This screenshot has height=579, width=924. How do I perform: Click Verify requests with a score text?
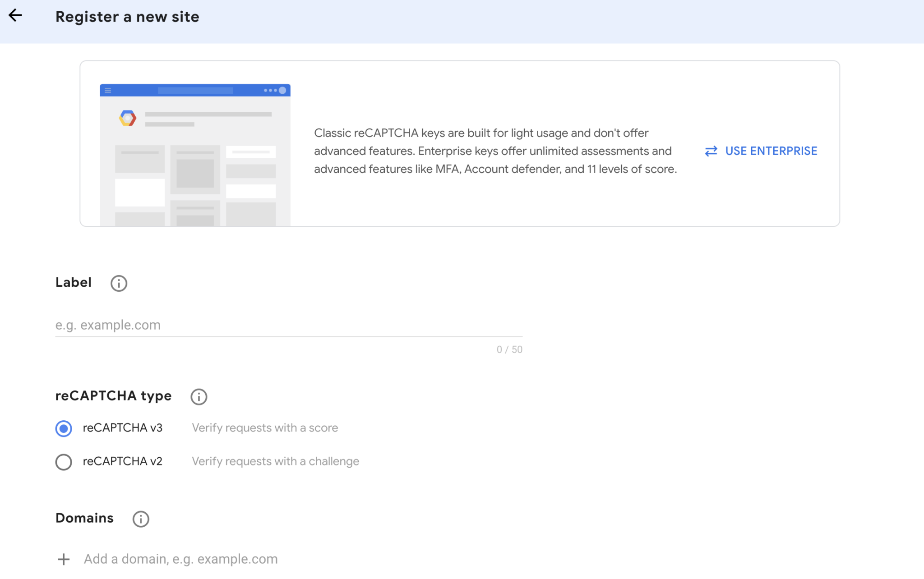pos(265,427)
